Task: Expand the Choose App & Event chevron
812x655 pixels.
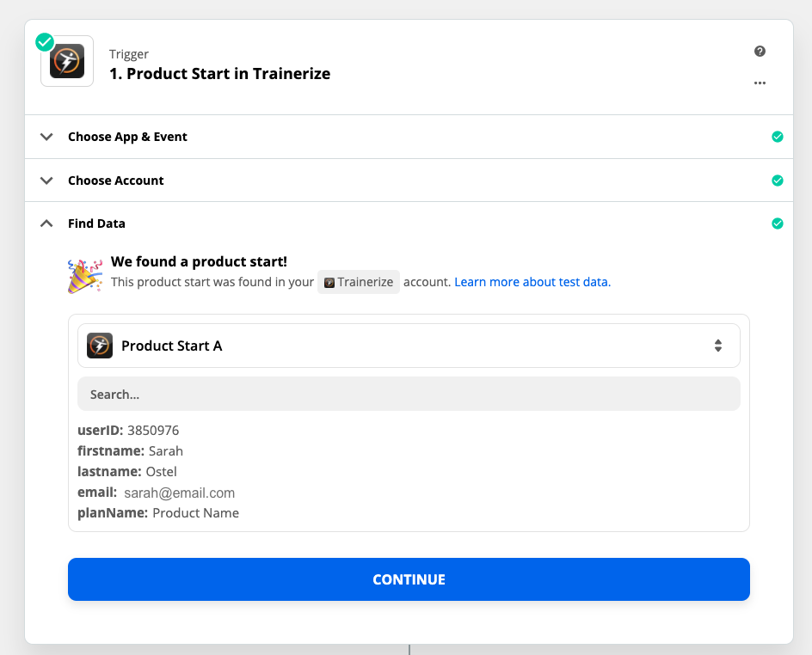Action: click(46, 137)
